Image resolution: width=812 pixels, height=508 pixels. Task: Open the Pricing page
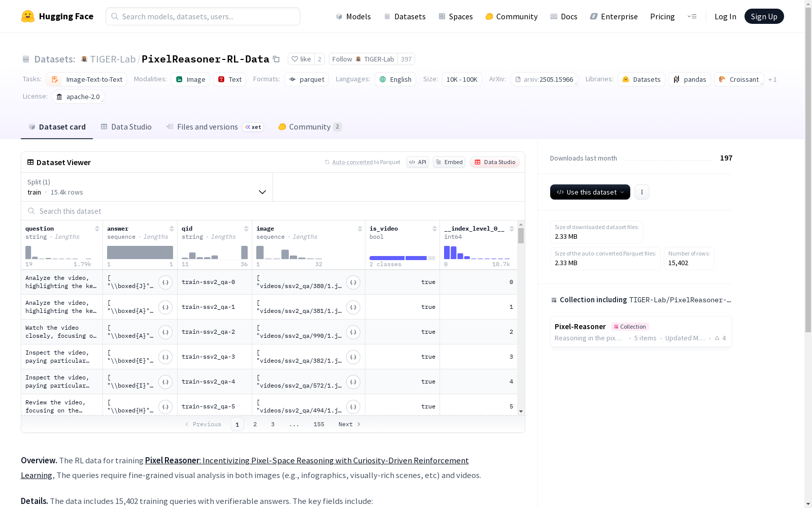662,16
